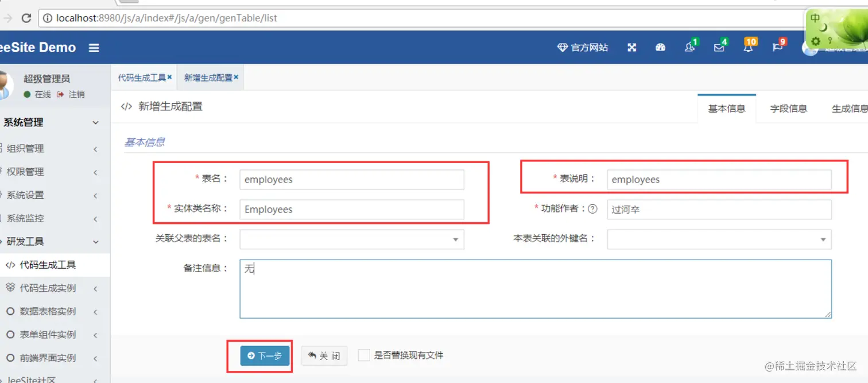Select the 基本信息 tab
This screenshot has width=868, height=383.
coord(726,109)
